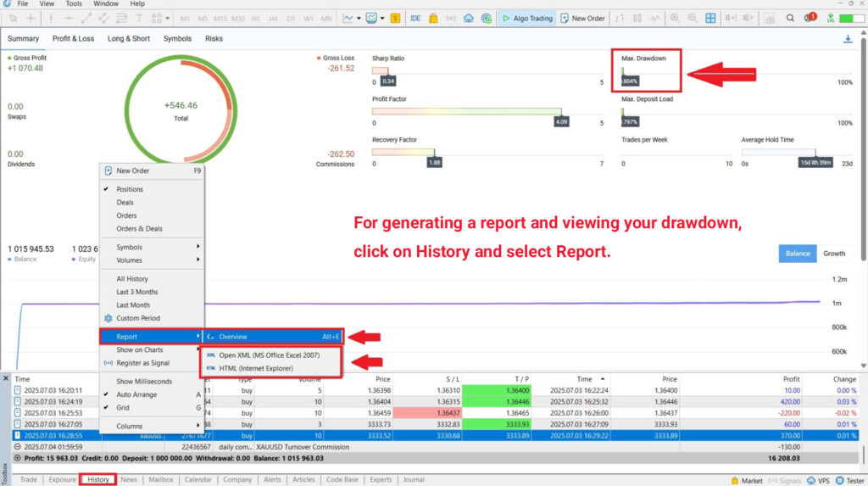Expand the Columns submenu
The width and height of the screenshot is (868, 486).
153,426
